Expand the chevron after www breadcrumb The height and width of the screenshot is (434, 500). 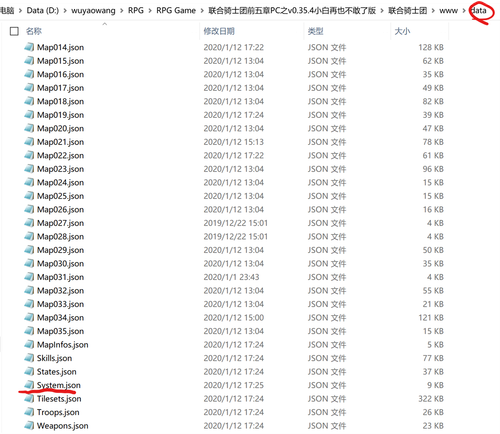pyautogui.click(x=464, y=11)
